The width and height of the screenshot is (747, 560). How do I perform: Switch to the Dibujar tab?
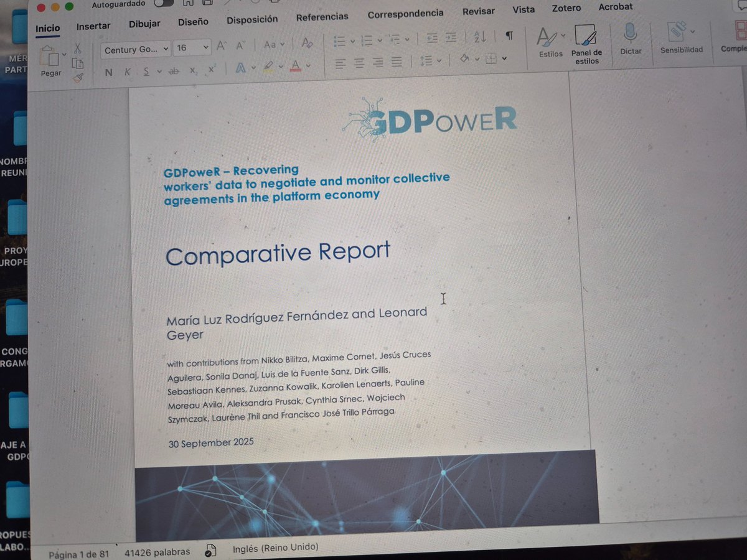[144, 24]
